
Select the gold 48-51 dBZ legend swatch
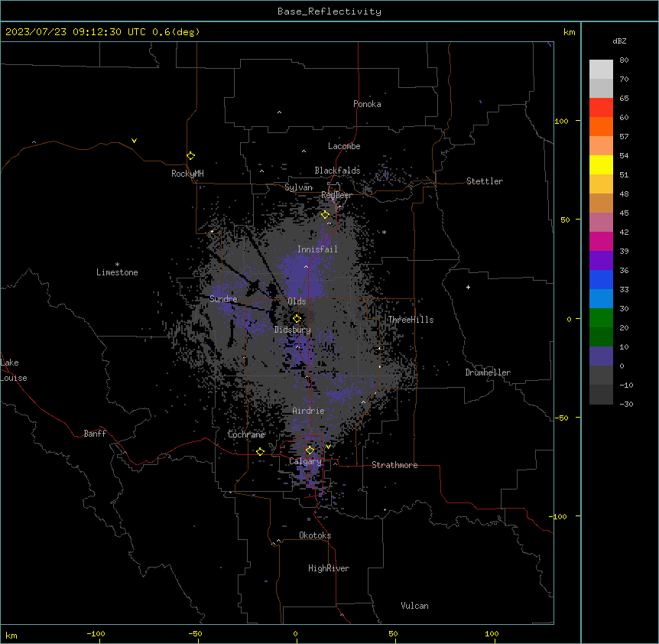[x=601, y=184]
